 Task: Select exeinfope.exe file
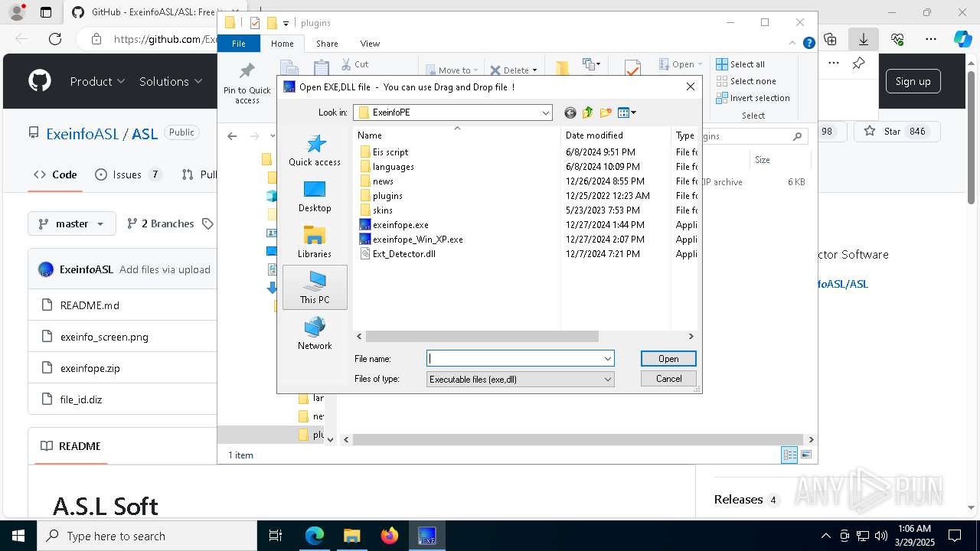394,224
